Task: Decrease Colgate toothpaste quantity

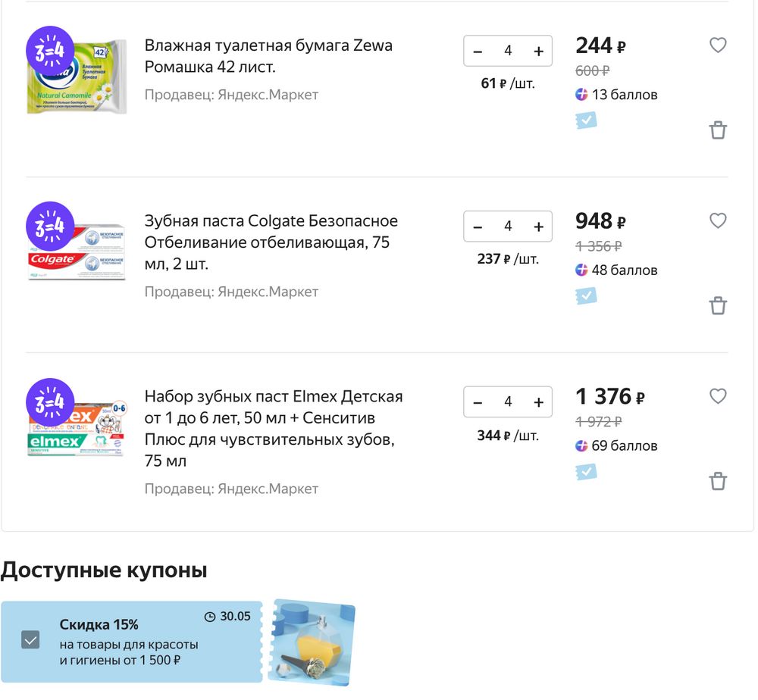Action: (478, 227)
